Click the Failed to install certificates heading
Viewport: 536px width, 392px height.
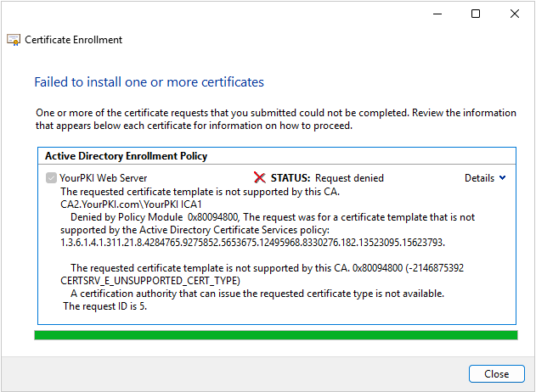(149, 82)
